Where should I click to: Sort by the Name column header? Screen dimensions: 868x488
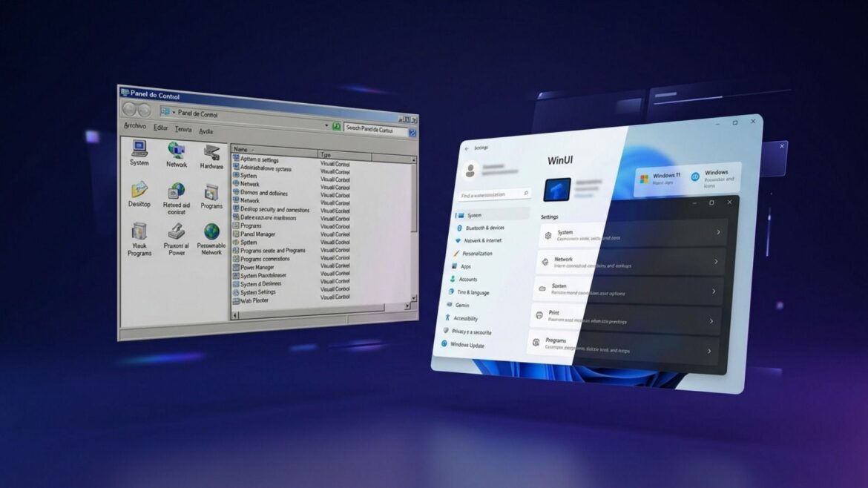[274, 150]
